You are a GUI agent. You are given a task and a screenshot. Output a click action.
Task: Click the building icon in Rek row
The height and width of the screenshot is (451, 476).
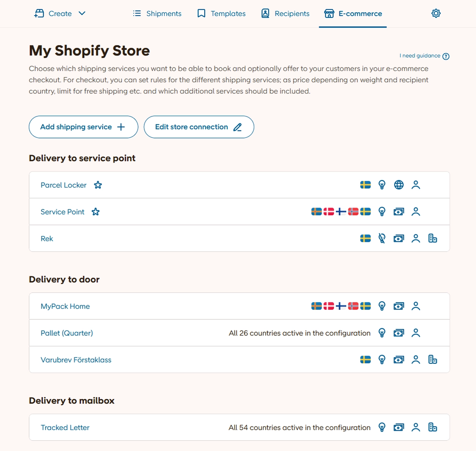[x=432, y=238]
